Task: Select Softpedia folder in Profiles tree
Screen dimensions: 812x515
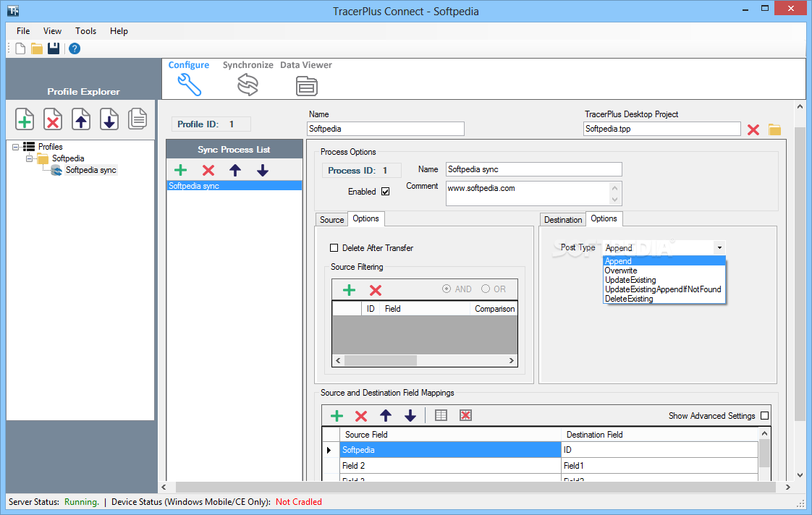Action: click(68, 158)
